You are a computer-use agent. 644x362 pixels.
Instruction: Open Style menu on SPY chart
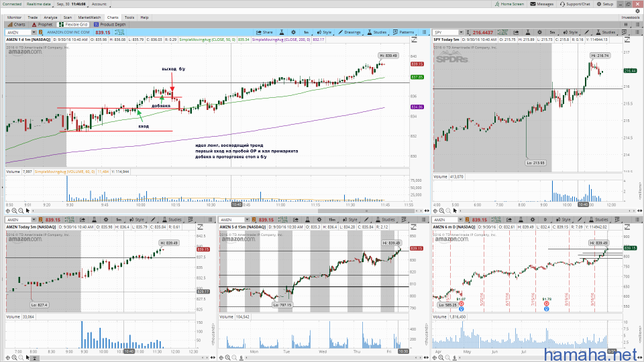pos(570,32)
